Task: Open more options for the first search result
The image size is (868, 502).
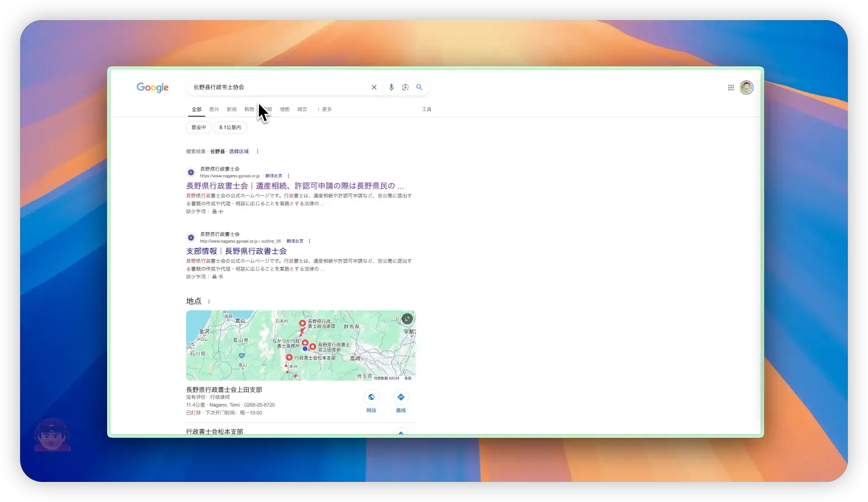Action: pyautogui.click(x=288, y=176)
